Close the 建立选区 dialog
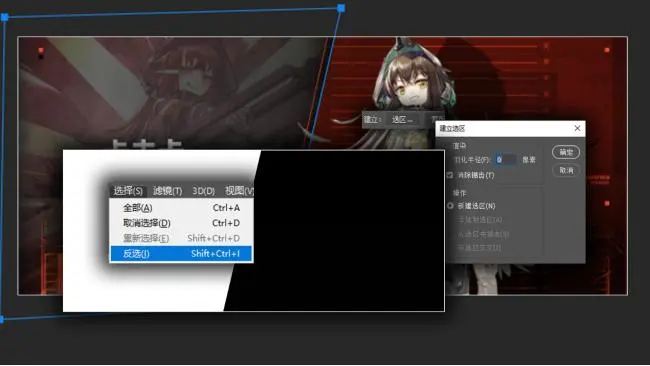This screenshot has height=366, width=650. coord(577,128)
